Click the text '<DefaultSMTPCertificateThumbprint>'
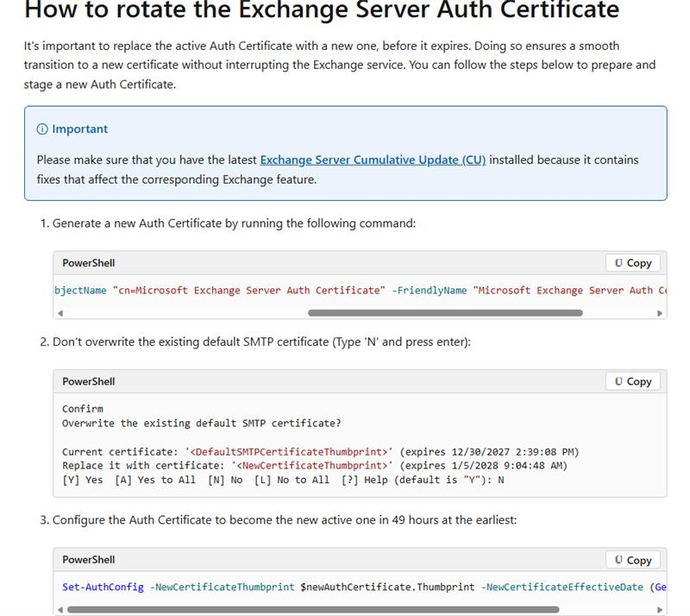This screenshot has width=690, height=616. [x=289, y=452]
